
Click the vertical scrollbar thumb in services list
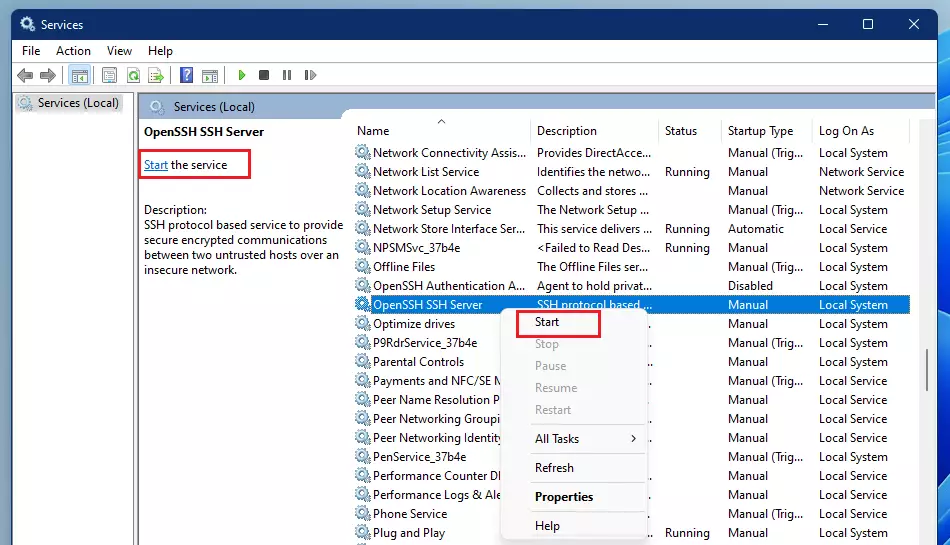[926, 370]
